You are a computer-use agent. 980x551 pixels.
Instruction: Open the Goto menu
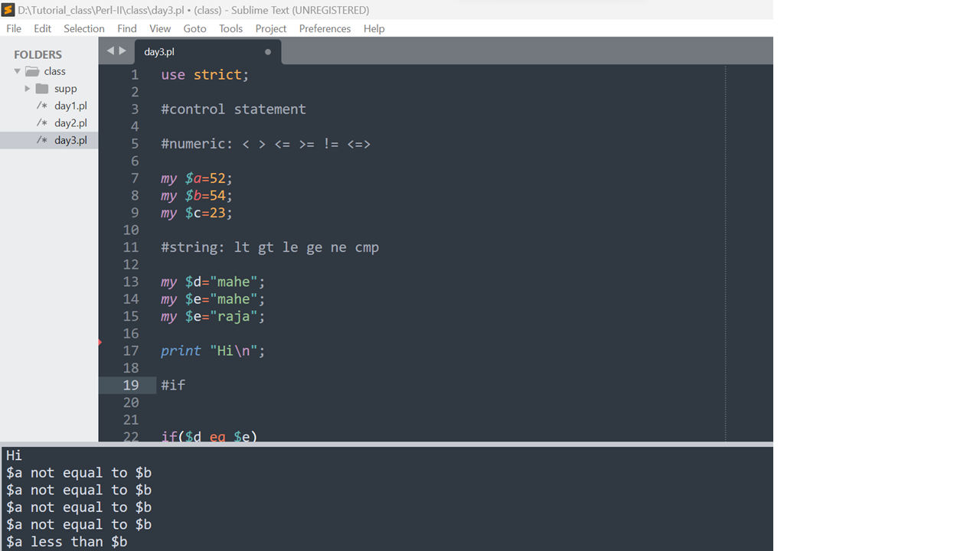click(x=194, y=28)
